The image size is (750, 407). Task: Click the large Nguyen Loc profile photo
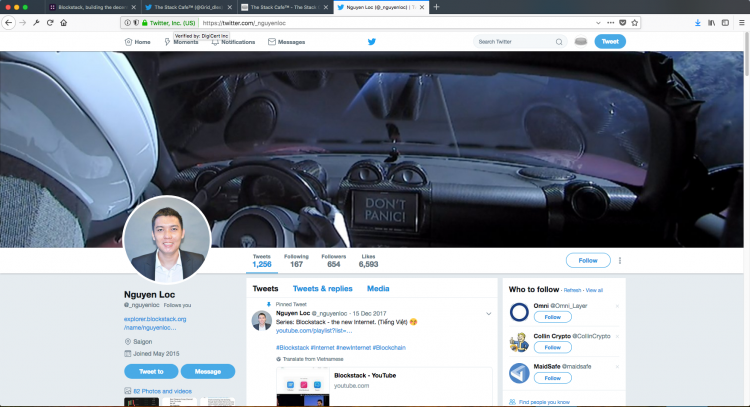tap(167, 240)
